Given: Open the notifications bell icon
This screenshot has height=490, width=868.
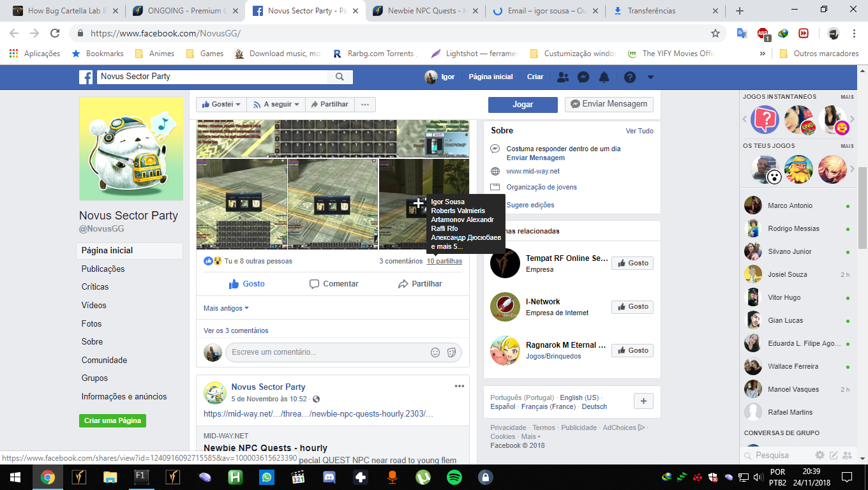Looking at the screenshot, I should (604, 77).
